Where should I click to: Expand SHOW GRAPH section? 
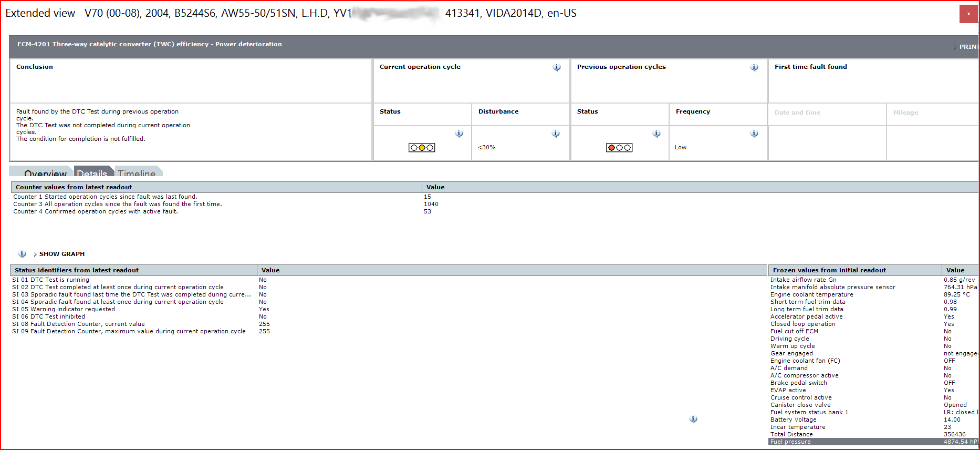tap(61, 254)
